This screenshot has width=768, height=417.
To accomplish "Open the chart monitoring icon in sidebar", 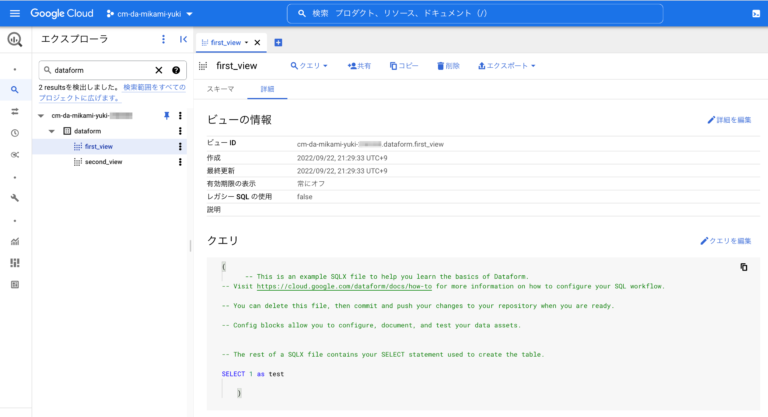I will coord(15,241).
